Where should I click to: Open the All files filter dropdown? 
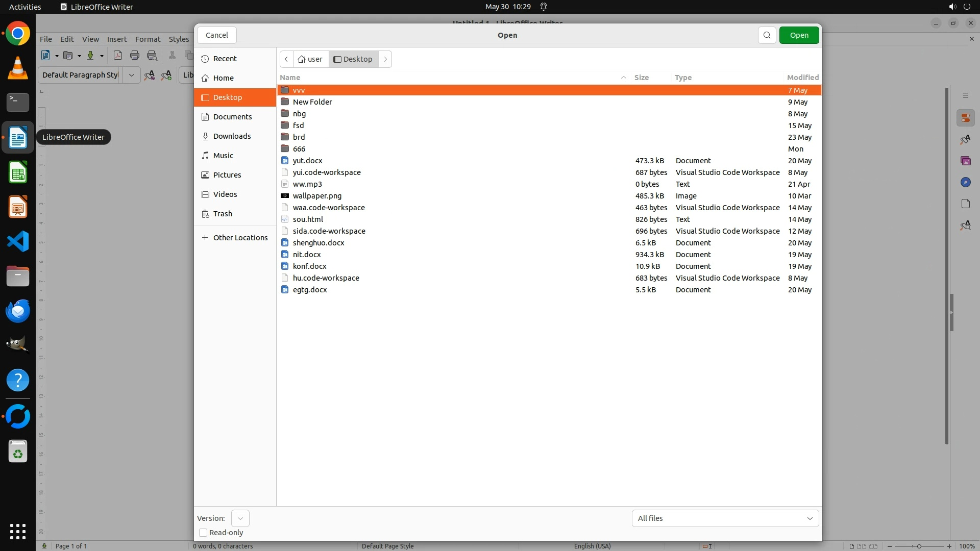[x=725, y=518]
